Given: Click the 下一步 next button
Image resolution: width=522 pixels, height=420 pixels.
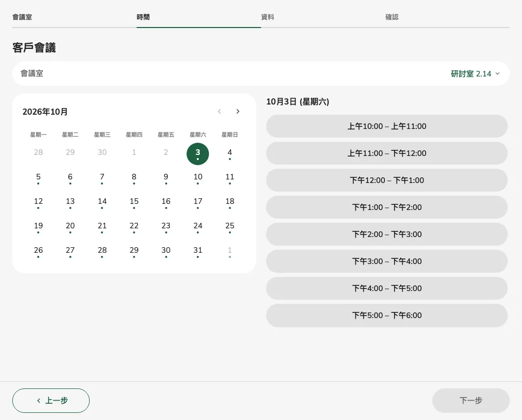Looking at the screenshot, I should tap(471, 401).
